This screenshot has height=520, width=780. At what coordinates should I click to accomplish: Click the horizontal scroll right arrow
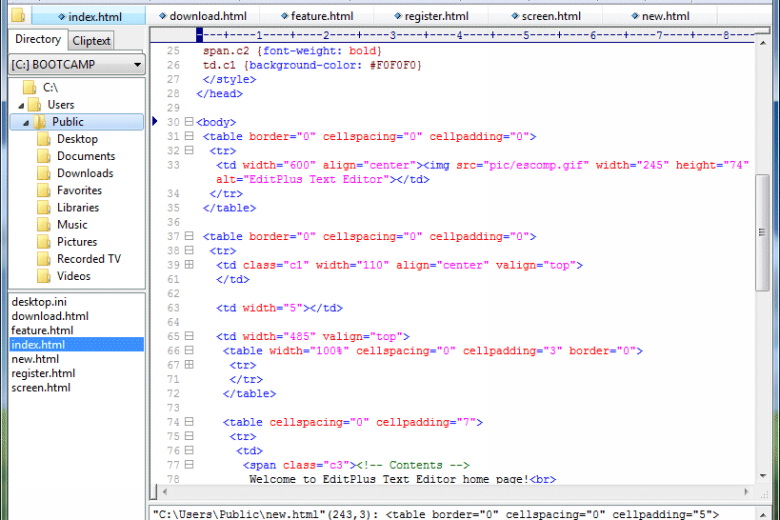pos(746,492)
